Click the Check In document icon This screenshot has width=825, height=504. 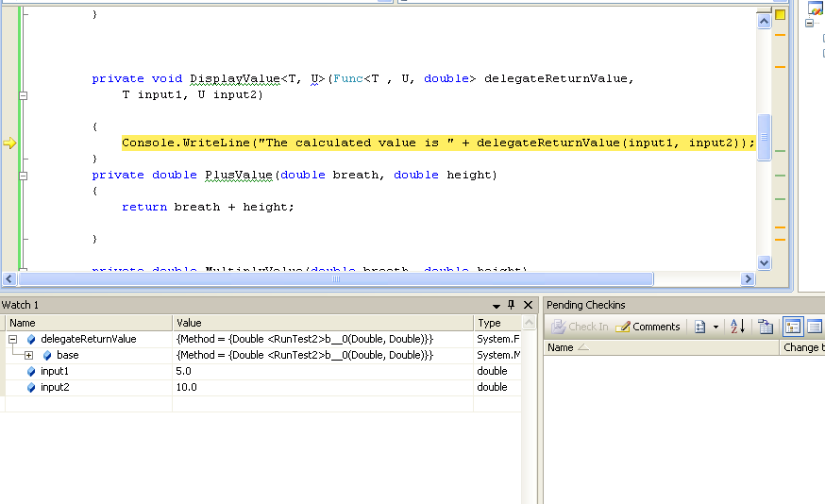click(x=558, y=327)
